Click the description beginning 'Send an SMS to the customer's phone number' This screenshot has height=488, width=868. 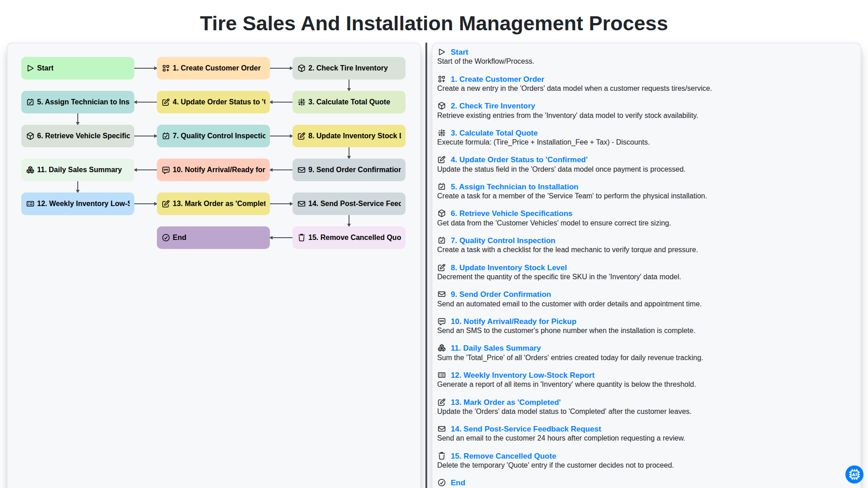pos(566,331)
